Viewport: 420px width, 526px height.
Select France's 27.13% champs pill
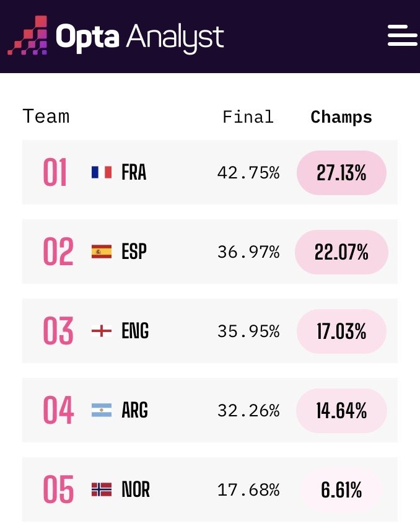[341, 172]
